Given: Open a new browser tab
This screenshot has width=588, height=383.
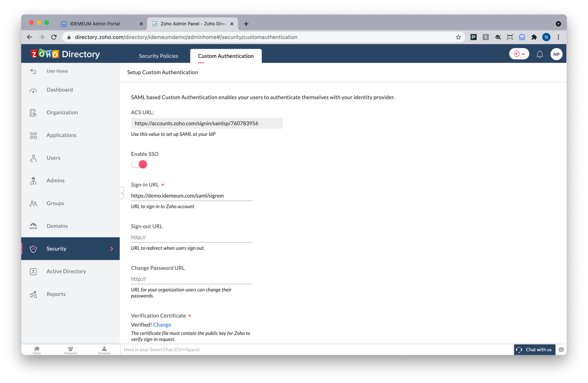Looking at the screenshot, I should pyautogui.click(x=246, y=24).
